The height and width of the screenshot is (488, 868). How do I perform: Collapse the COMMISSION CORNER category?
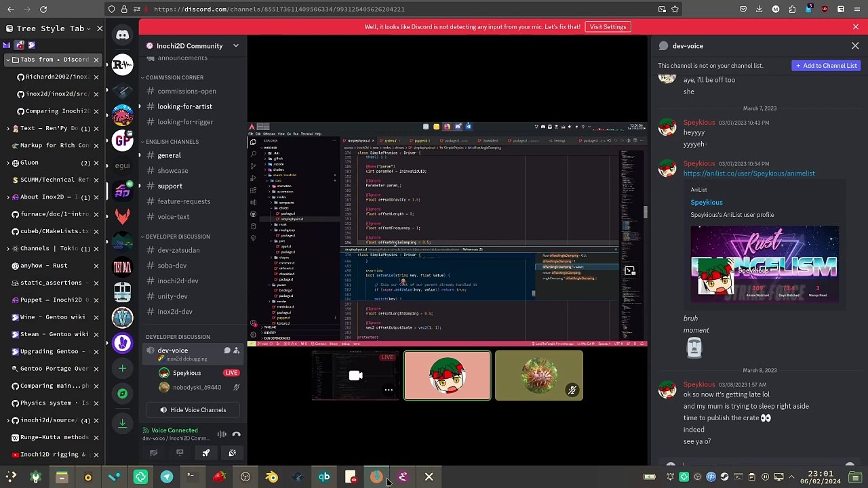pyautogui.click(x=174, y=78)
